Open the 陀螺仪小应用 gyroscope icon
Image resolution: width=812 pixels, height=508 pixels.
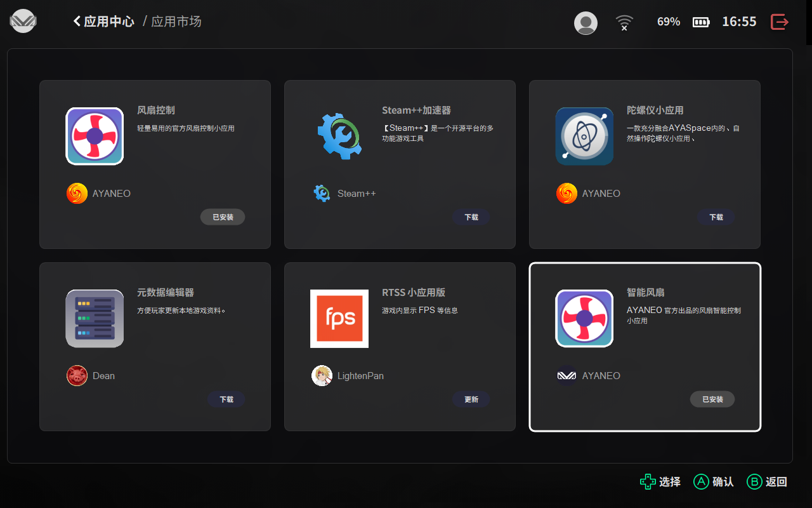pos(584,136)
